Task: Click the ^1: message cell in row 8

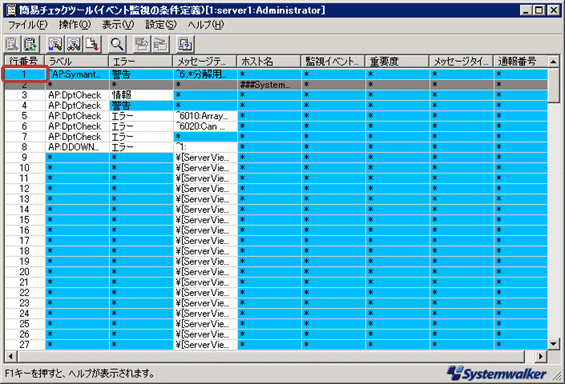Action: (205, 147)
